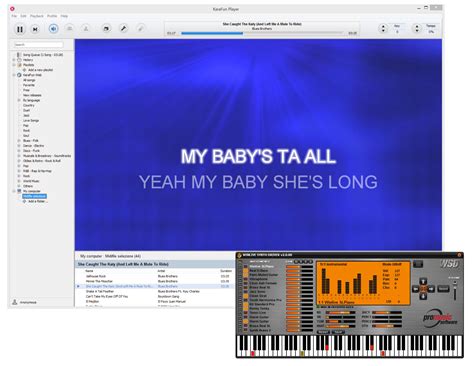The width and height of the screenshot is (474, 366).
Task: Select All songs category
Action: pos(29,80)
